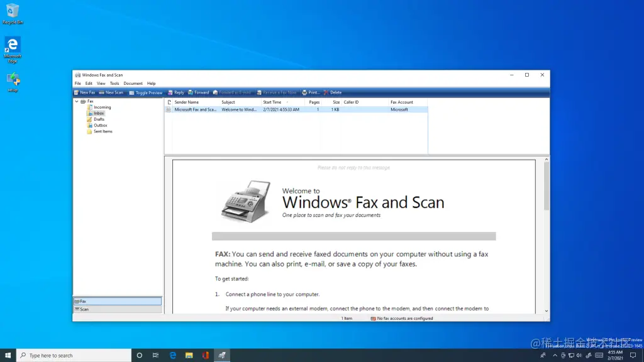Image resolution: width=644 pixels, height=362 pixels.
Task: Select the Microsoft Edge desktop icon
Action: click(13, 50)
